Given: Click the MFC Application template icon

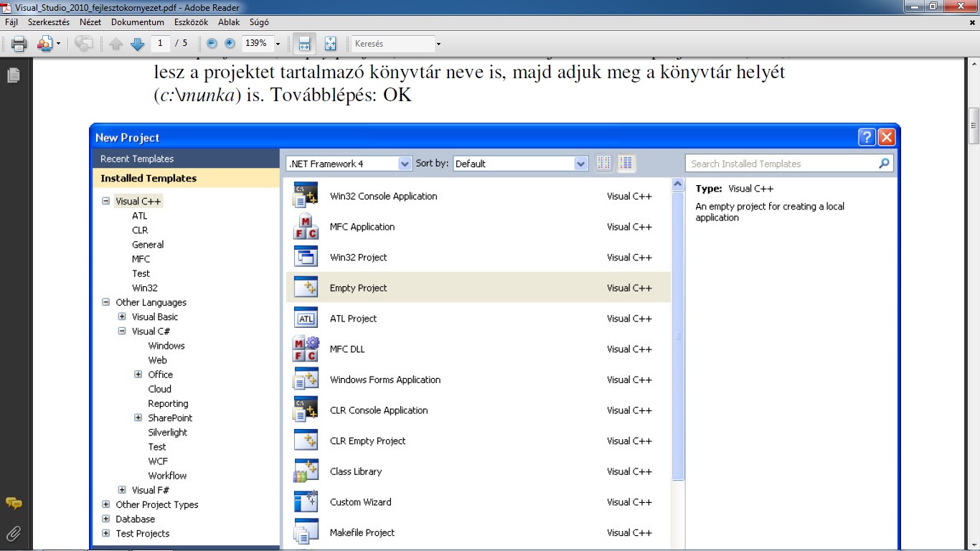Looking at the screenshot, I should [306, 227].
